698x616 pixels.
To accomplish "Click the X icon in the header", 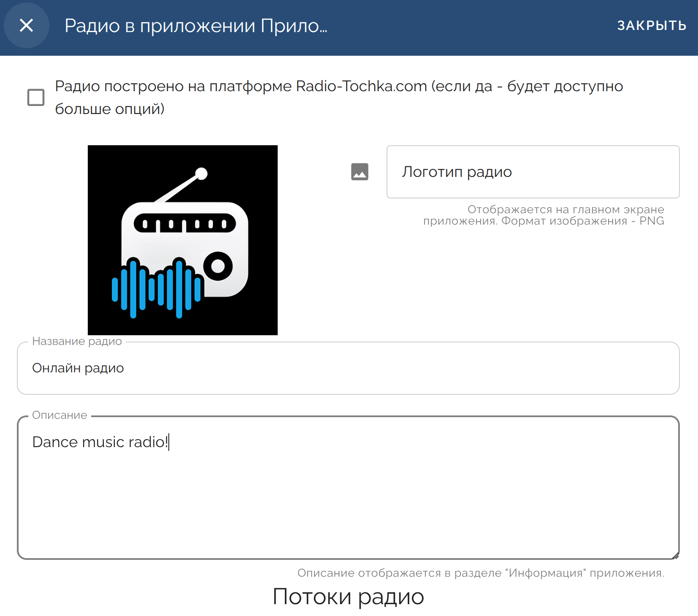I will (26, 26).
